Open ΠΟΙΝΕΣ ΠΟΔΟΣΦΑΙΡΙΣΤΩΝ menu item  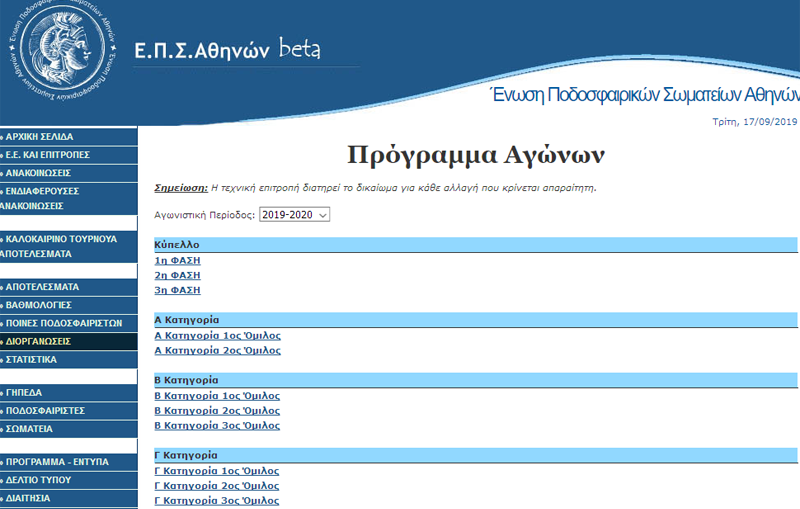tap(68, 323)
